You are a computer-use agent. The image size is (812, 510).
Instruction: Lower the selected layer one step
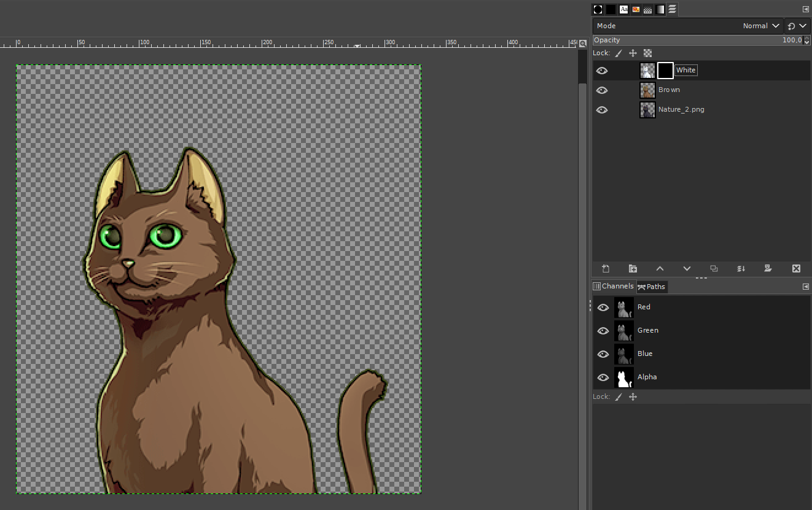click(687, 269)
